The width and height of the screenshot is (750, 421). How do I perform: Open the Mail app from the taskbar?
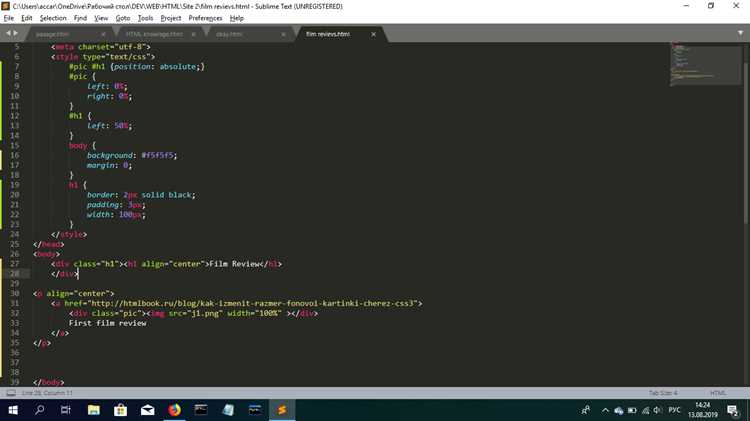coord(147,410)
